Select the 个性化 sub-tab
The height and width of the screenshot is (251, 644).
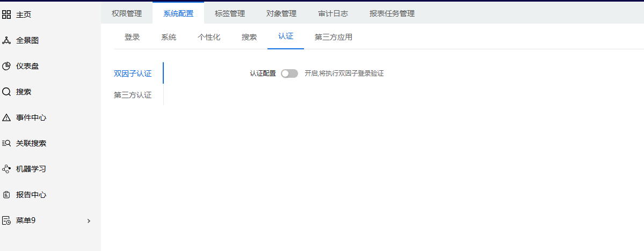[209, 37]
